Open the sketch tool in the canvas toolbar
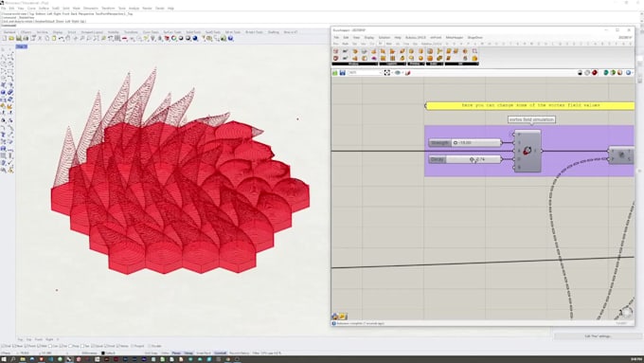Image resolution: width=644 pixels, height=363 pixels. click(x=407, y=73)
